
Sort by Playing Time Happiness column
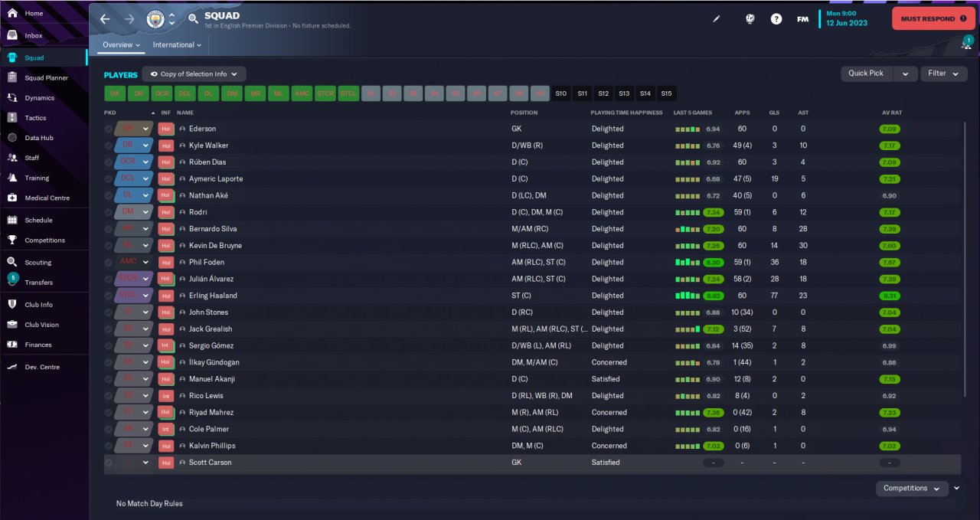tap(626, 113)
